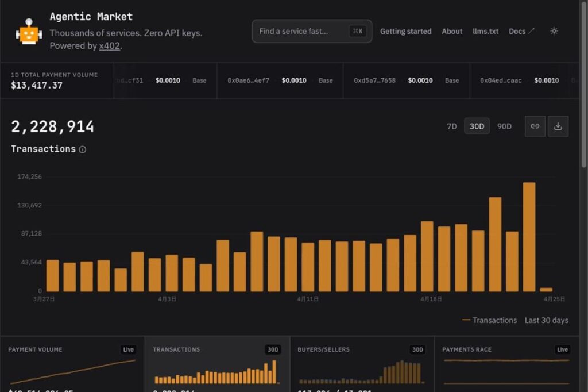The height and width of the screenshot is (392, 588).
Task: Click the copy link icon button
Action: (535, 126)
